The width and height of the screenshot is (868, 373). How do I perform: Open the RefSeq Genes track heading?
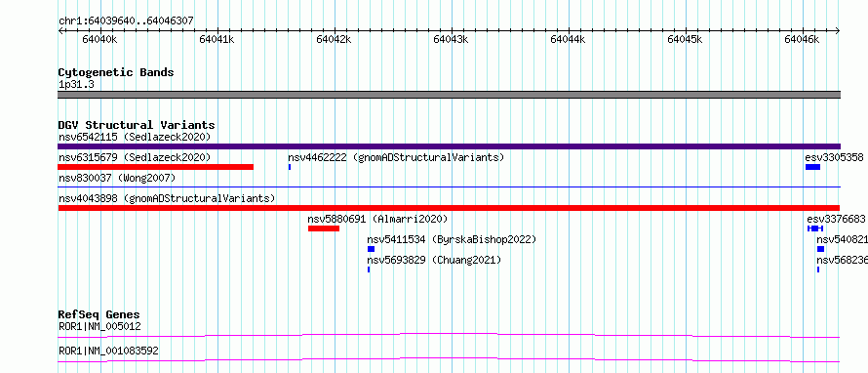coord(99,315)
